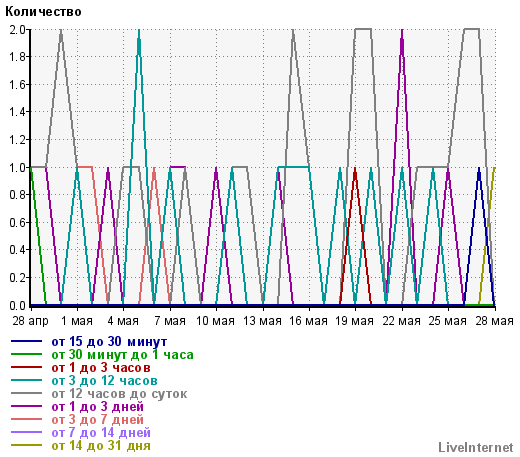Click the 'Количество' chart title
The height and width of the screenshot is (457, 520).
(43, 12)
